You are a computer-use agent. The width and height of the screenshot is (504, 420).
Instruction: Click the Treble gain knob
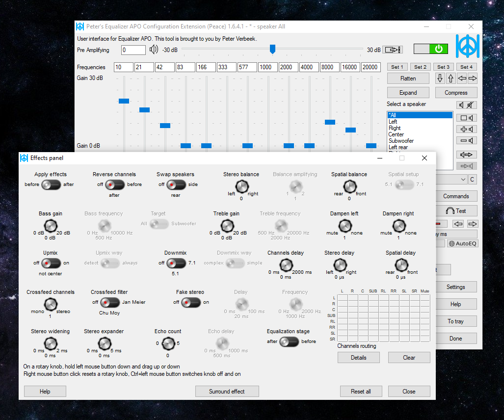pyautogui.click(x=227, y=226)
